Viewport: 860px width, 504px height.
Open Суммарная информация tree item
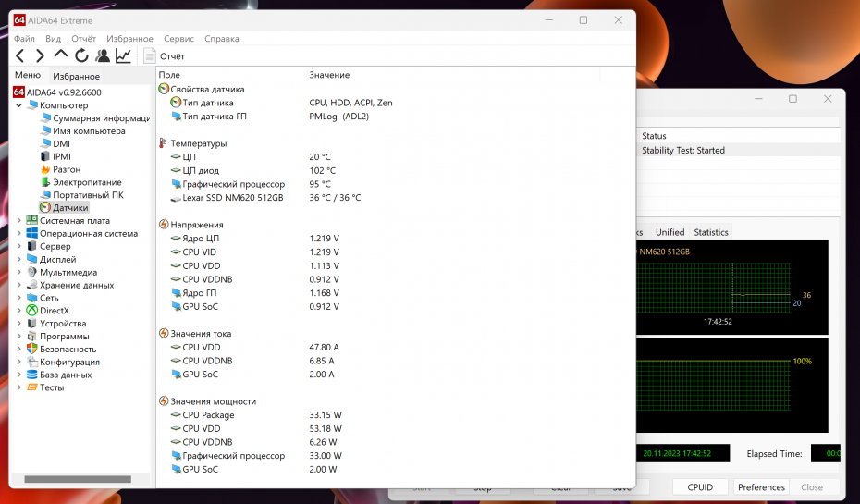click(x=100, y=118)
